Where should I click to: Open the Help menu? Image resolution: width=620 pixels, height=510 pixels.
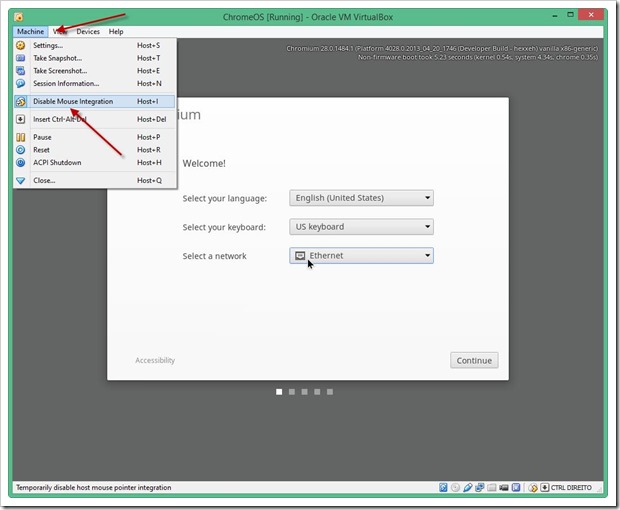click(x=116, y=32)
